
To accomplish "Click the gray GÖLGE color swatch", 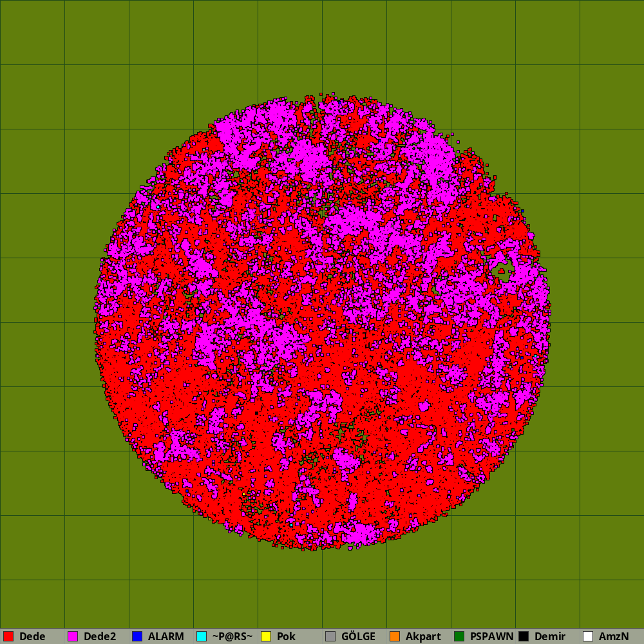I will [330, 636].
